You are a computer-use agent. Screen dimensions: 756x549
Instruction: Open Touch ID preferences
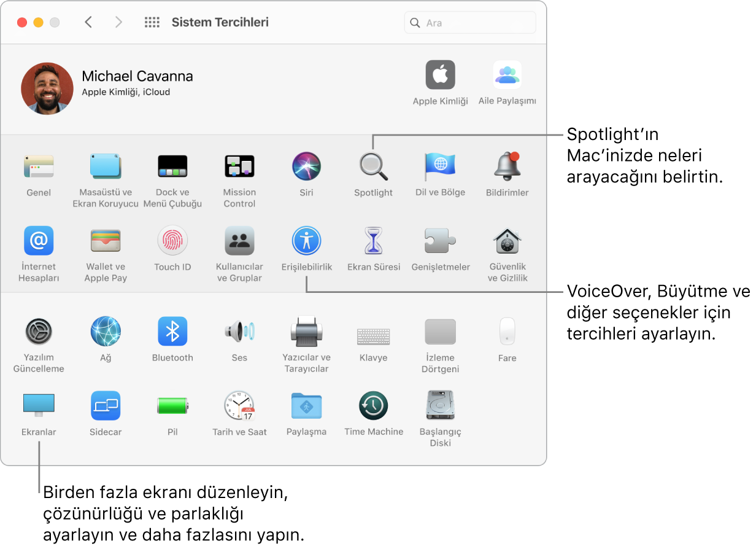tap(172, 240)
